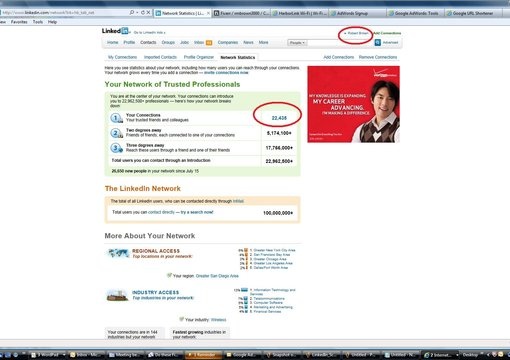Click the Verizon career advertisement banner
The image size is (510, 360).
353,104
